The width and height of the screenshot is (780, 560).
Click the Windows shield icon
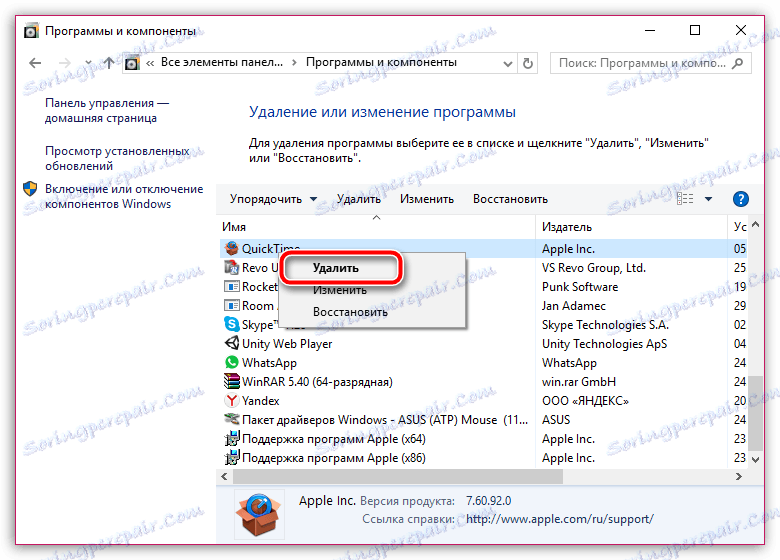click(30, 189)
